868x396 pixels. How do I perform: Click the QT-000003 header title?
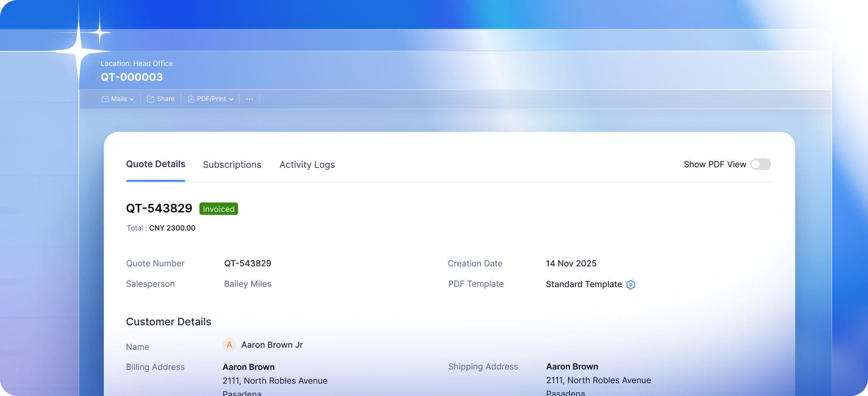[x=132, y=77]
